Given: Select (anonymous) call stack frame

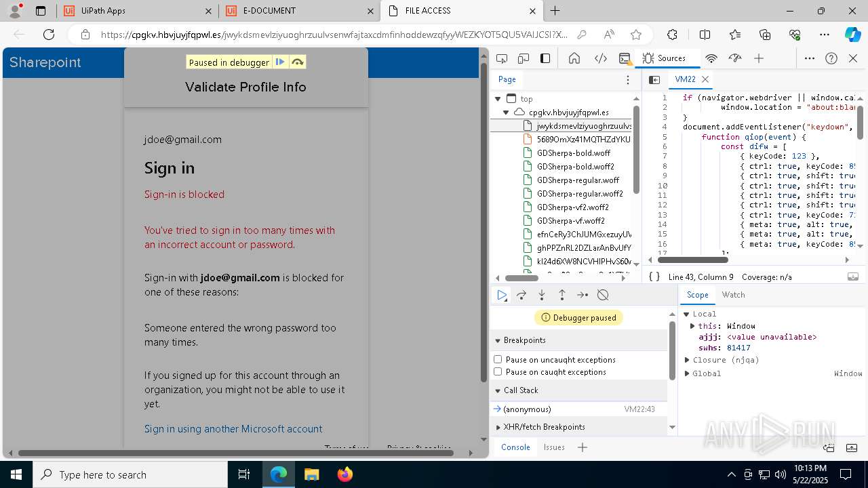Looking at the screenshot, I should 578,409.
